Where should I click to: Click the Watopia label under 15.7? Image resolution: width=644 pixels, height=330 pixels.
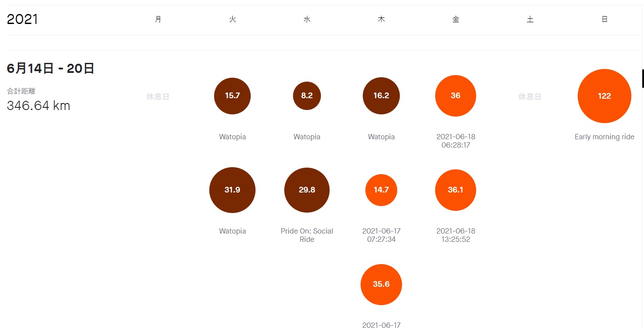(x=232, y=137)
